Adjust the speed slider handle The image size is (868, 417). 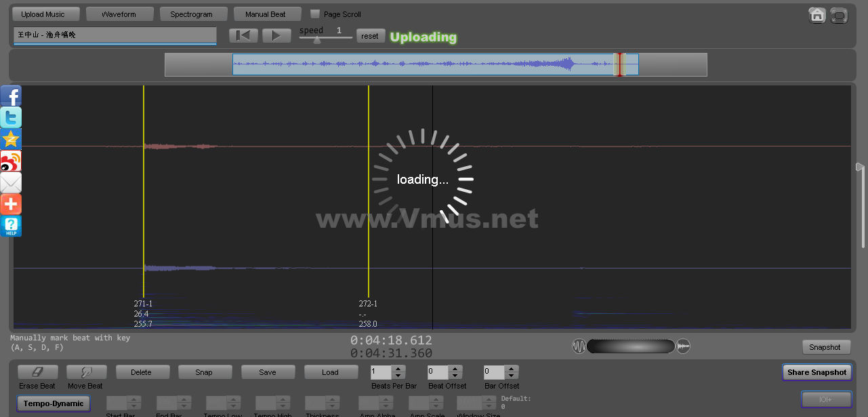pyautogui.click(x=316, y=40)
